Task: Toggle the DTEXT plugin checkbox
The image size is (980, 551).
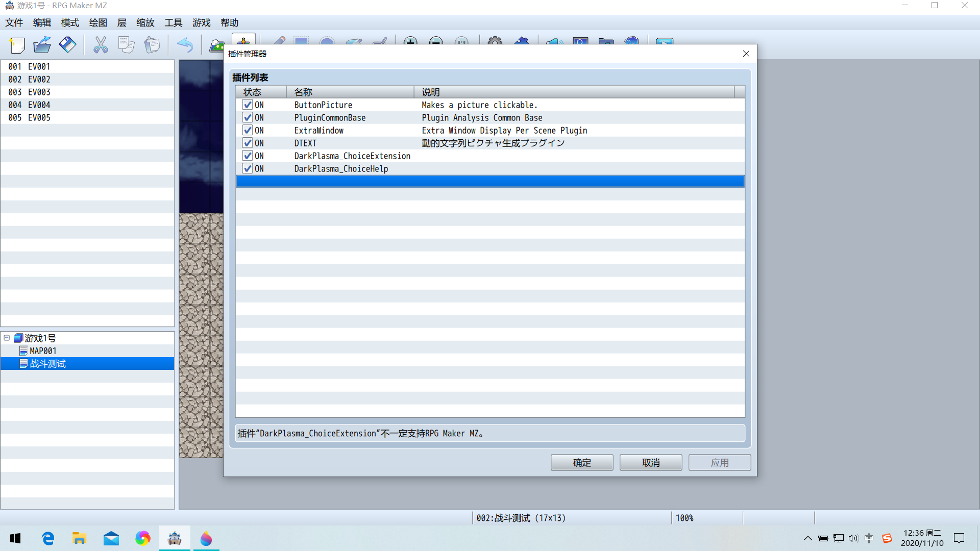Action: tap(248, 143)
